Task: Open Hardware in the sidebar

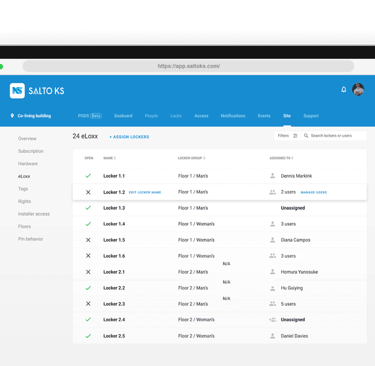Action: [28, 164]
